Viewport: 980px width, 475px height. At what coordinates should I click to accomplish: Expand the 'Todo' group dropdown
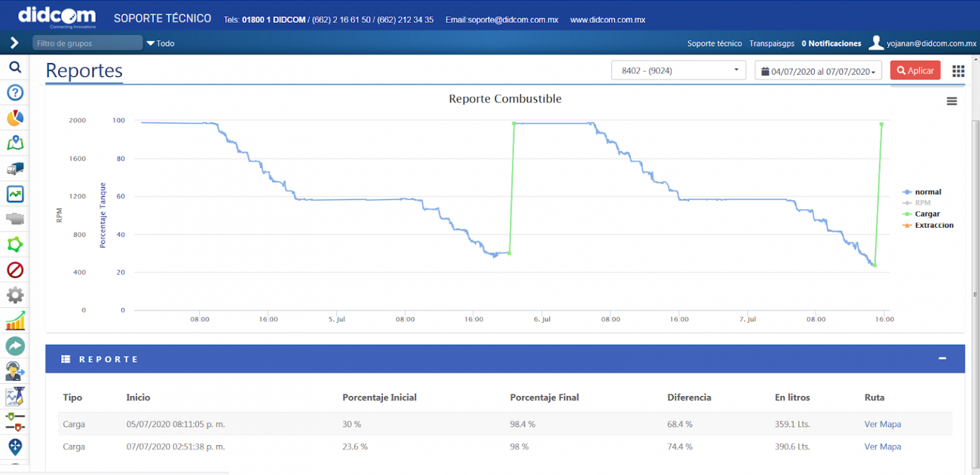160,43
